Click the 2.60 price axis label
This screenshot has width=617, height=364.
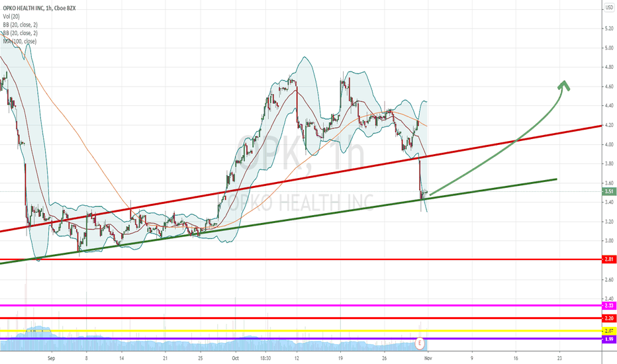(x=609, y=280)
